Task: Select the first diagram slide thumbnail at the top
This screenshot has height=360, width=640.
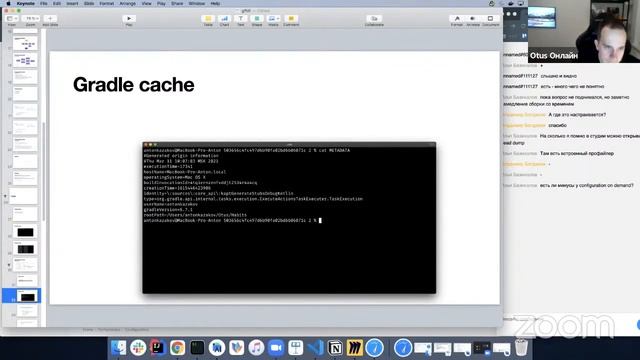Action: [x=25, y=43]
